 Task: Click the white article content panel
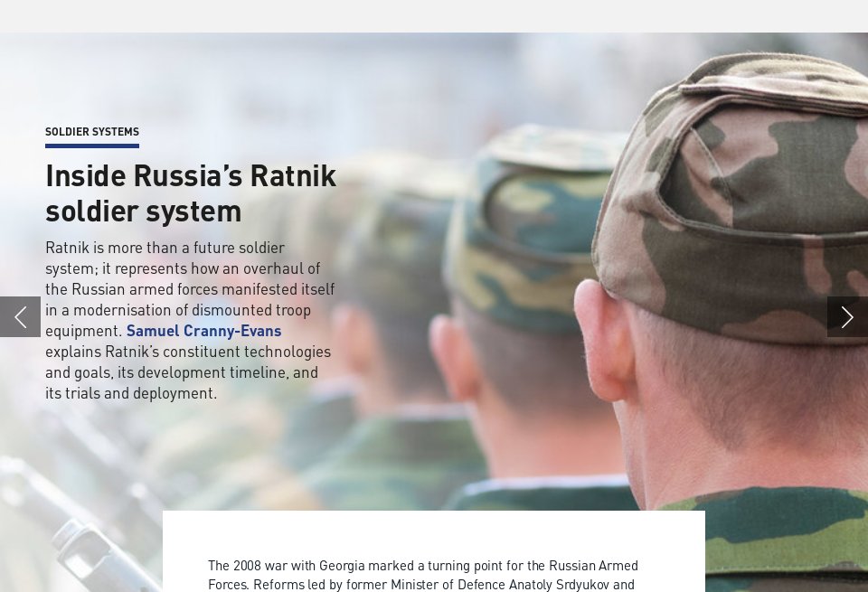click(x=434, y=542)
